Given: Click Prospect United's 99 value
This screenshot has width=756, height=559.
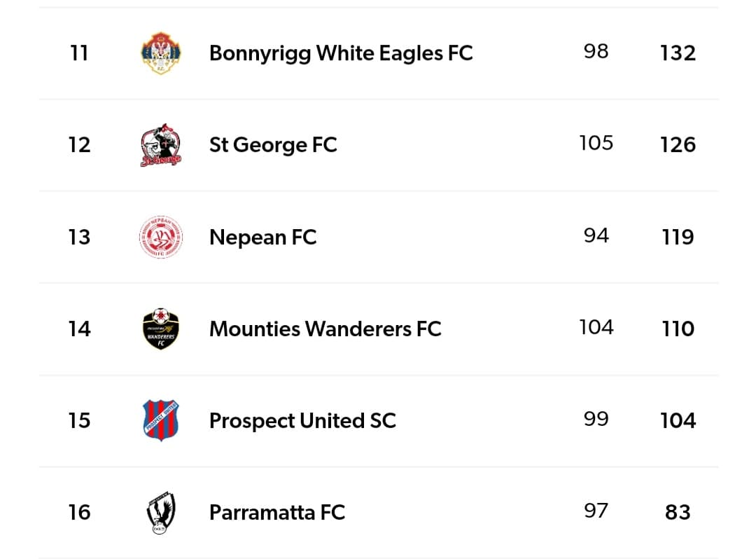Looking at the screenshot, I should click(x=596, y=419).
